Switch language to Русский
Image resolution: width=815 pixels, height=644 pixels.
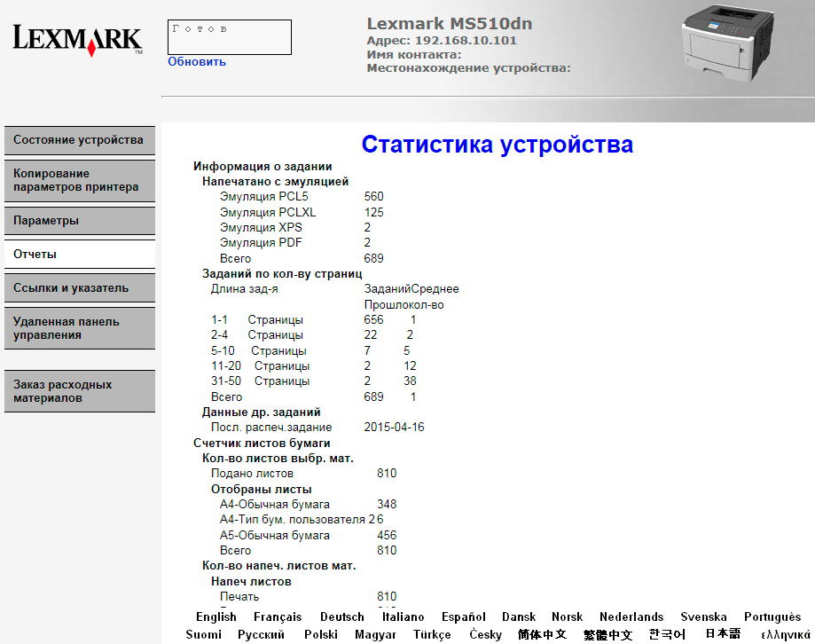(261, 634)
